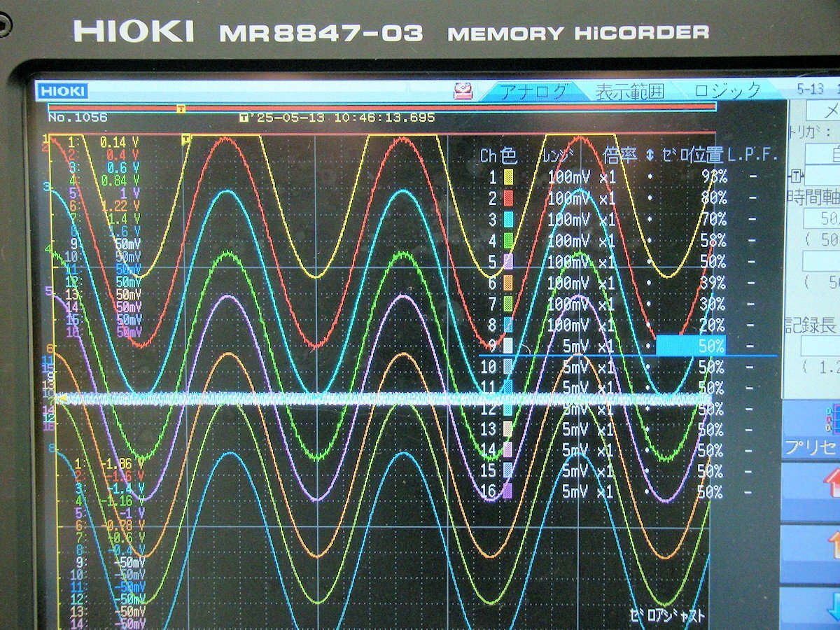840x630 pixels.
Task: Select channel 9 white color swatch
Action: (508, 346)
